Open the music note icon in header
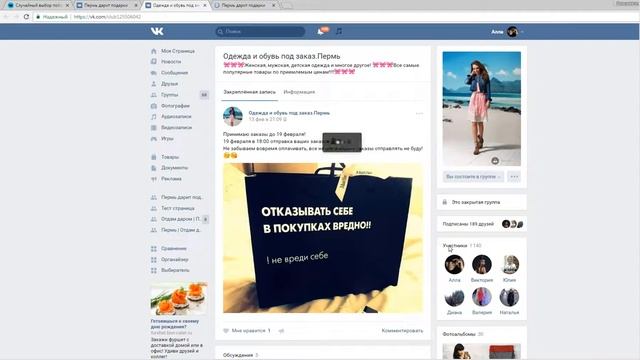This screenshot has height=360, width=640. pos(339,31)
